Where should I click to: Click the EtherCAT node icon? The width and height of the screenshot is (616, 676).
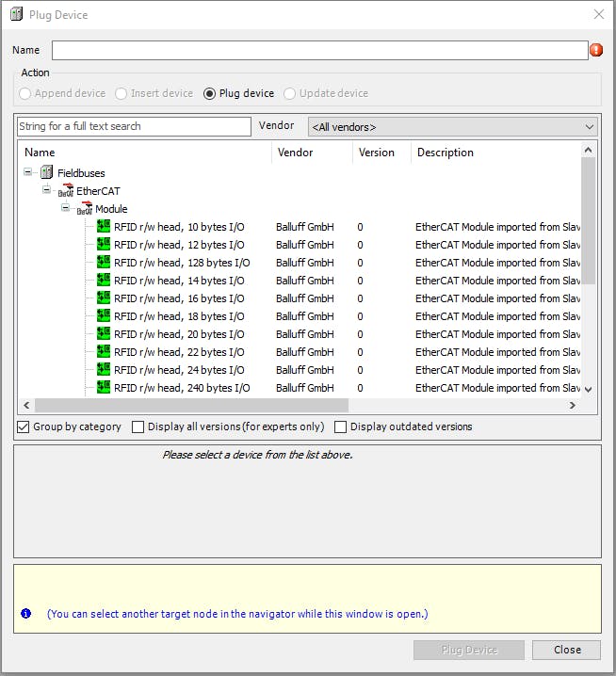click(66, 190)
